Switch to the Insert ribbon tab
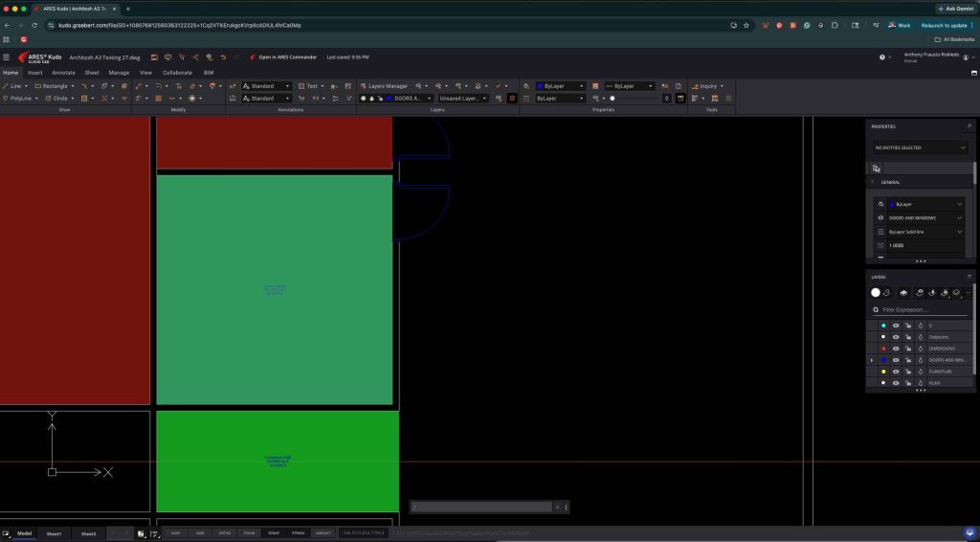Viewport: 980px width, 542px height. pos(35,73)
